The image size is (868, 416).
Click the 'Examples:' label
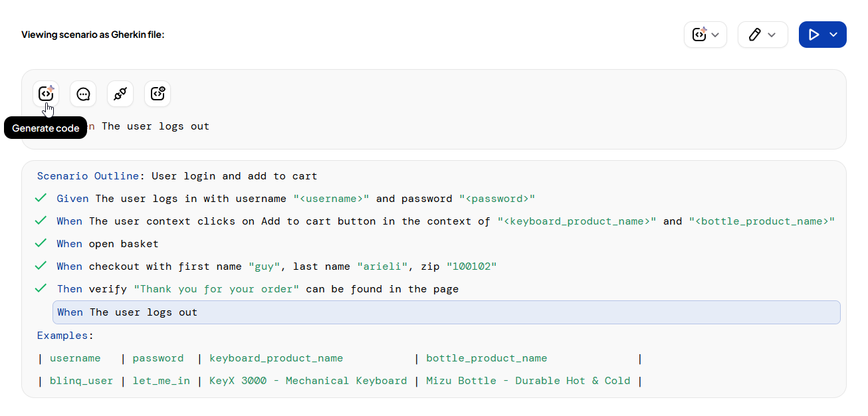(65, 336)
